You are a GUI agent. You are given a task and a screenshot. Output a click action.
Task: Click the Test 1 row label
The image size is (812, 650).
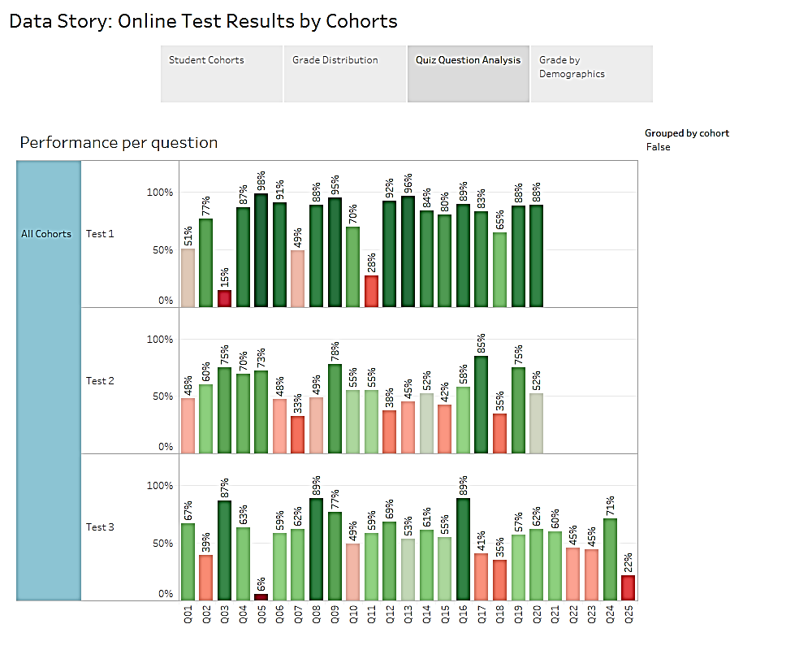point(100,233)
